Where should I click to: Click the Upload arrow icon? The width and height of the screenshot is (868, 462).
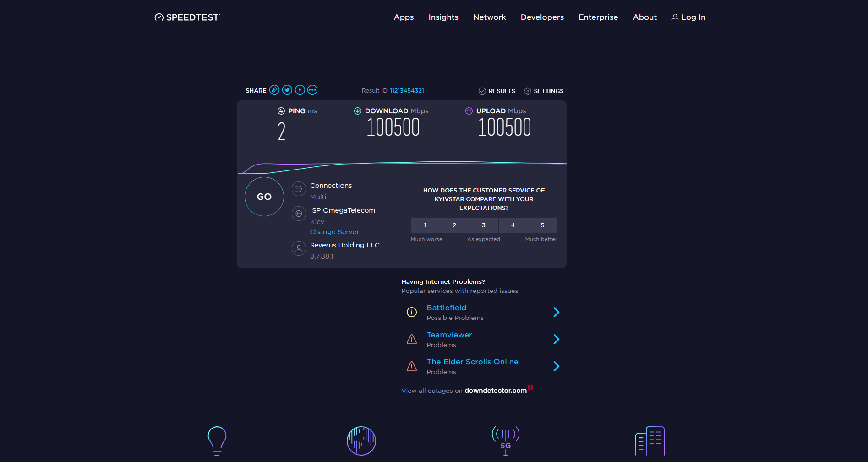pos(469,111)
